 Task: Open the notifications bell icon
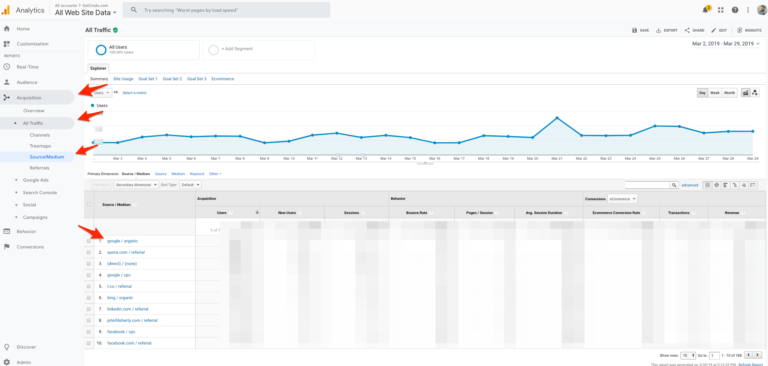706,9
